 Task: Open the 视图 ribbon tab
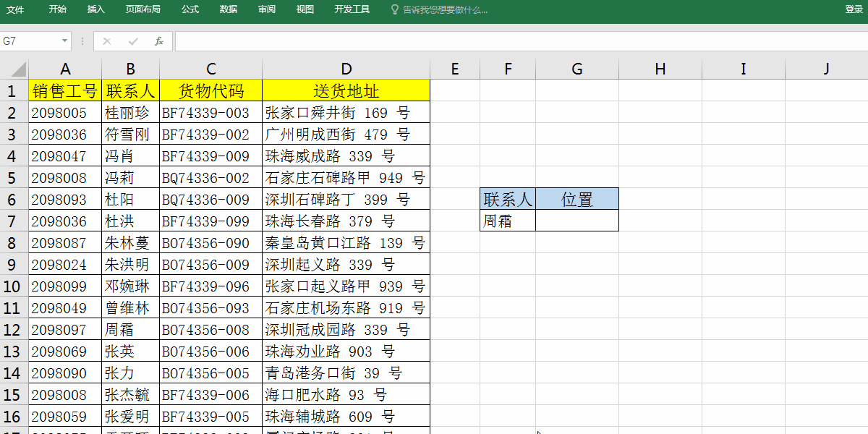[x=305, y=10]
